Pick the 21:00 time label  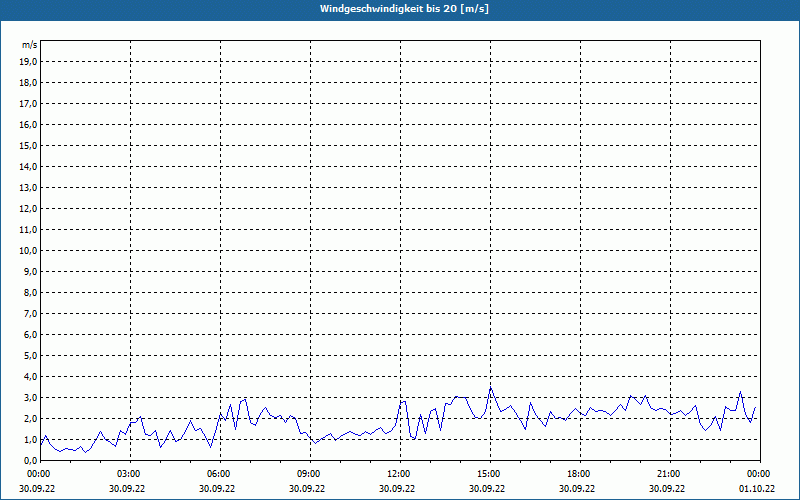(x=670, y=474)
